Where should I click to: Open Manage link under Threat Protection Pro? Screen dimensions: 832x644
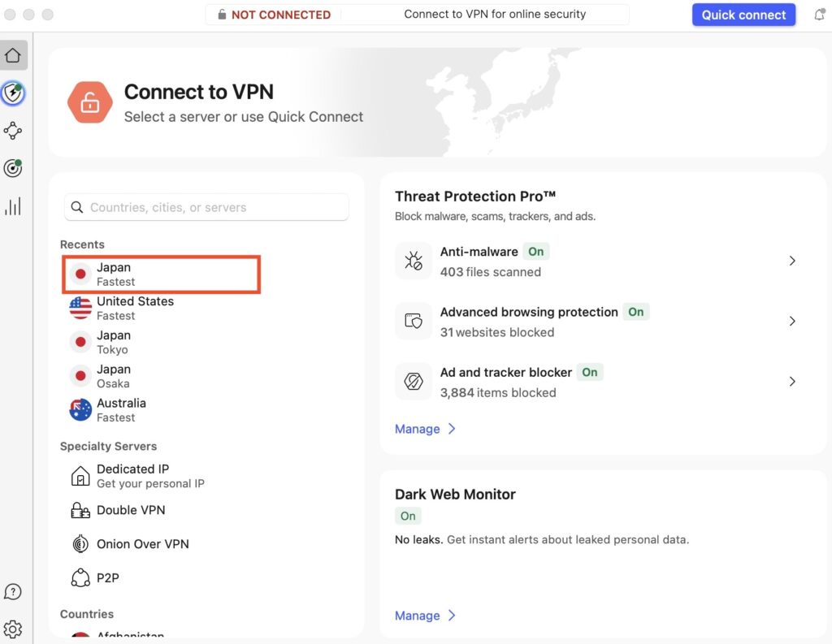(417, 429)
